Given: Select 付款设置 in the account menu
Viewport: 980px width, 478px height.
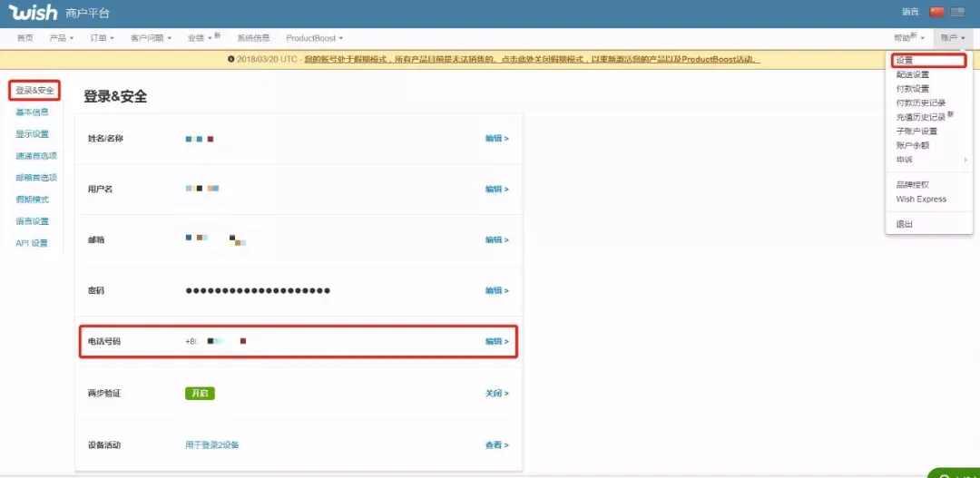Looking at the screenshot, I should [913, 89].
